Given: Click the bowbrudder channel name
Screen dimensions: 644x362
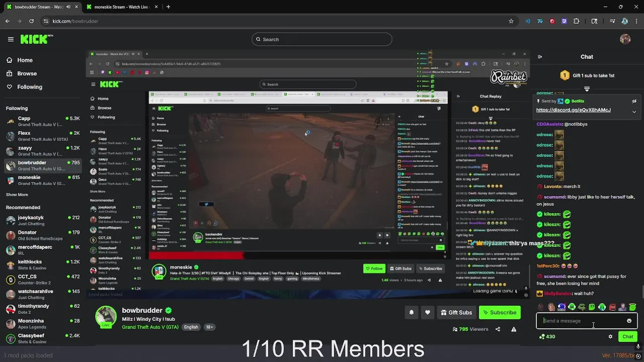Looking at the screenshot, I should [142, 310].
